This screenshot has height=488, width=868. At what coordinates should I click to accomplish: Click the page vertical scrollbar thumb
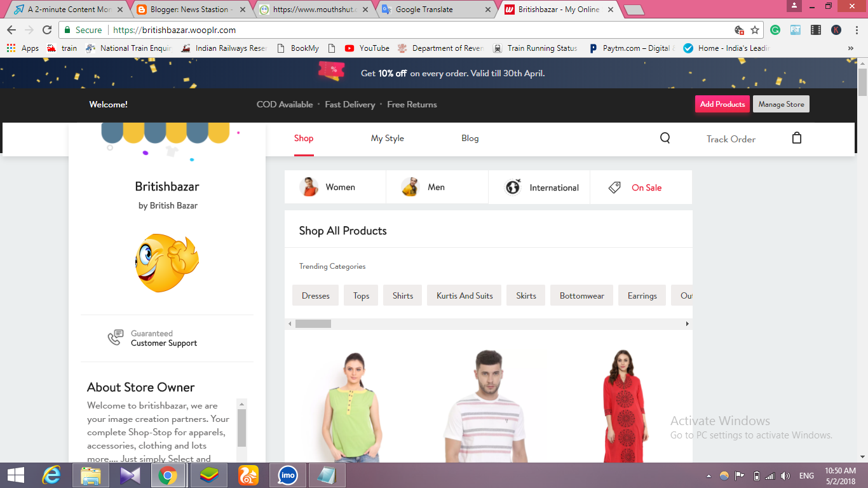pos(862,82)
